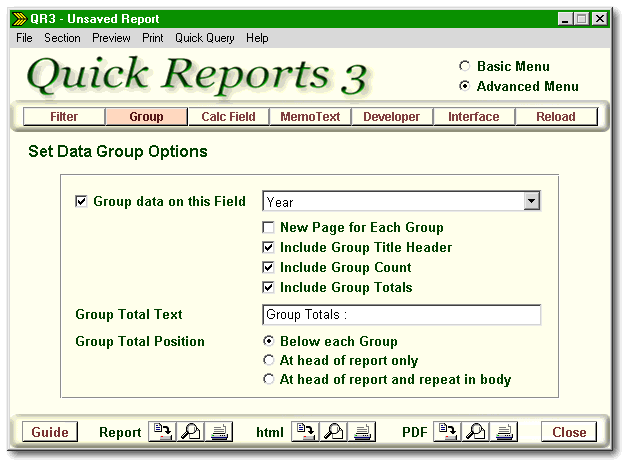Toggle Include Group Count checkbox
628x466 pixels.
click(268, 267)
